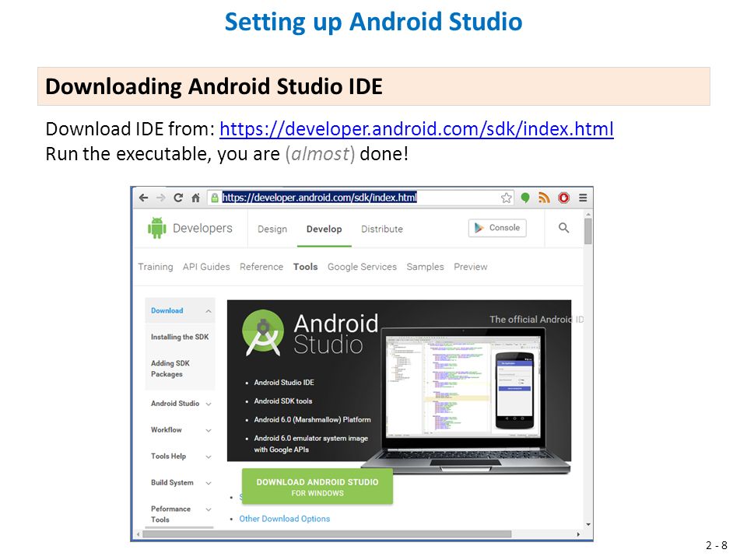Click the Android Studio compass logo

click(x=263, y=332)
